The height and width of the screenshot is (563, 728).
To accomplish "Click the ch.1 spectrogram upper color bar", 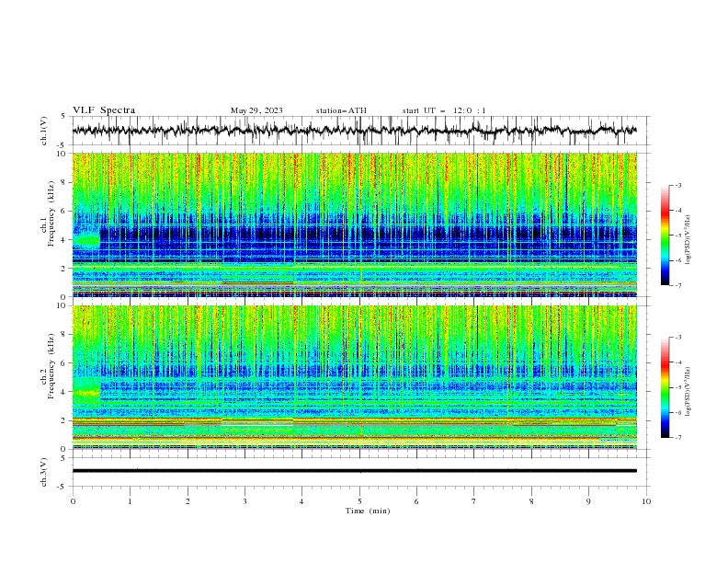I will 665,235.
